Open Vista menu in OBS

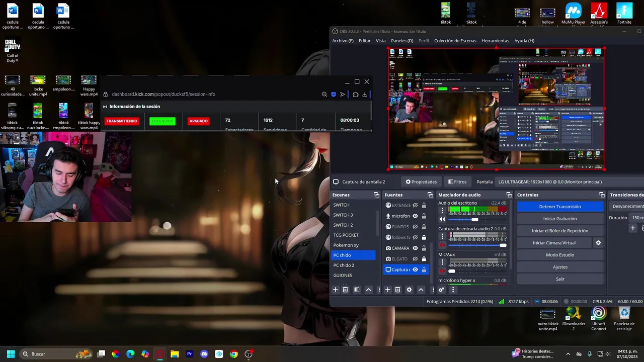pos(380,41)
